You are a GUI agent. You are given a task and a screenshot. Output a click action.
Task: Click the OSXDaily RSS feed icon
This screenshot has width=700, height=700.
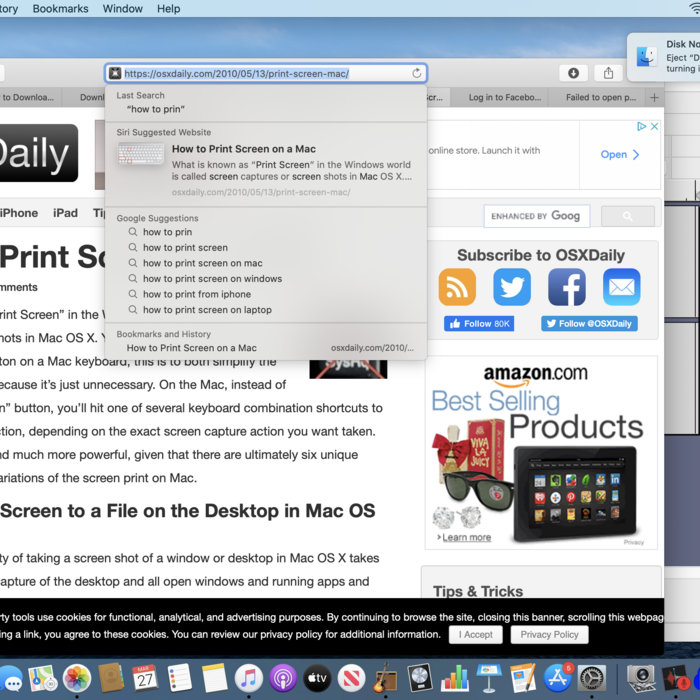point(457,287)
